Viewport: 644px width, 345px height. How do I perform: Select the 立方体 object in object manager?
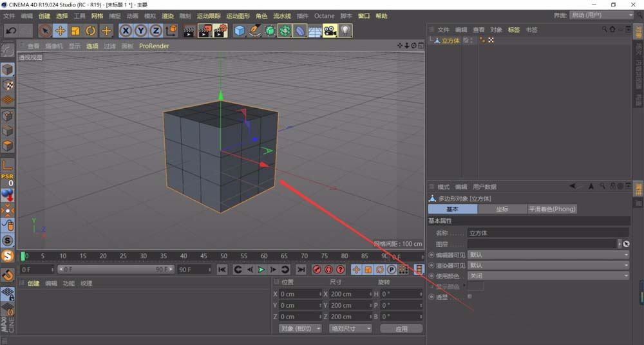click(451, 41)
